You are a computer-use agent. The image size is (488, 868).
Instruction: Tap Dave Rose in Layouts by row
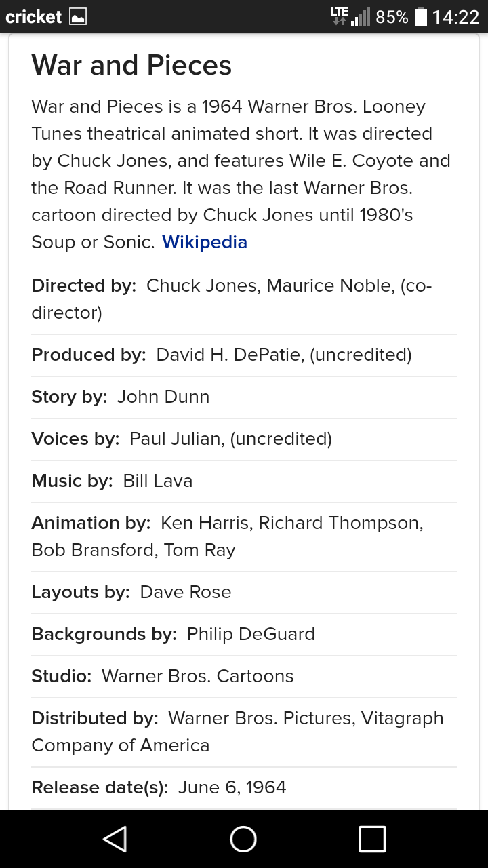point(186,592)
